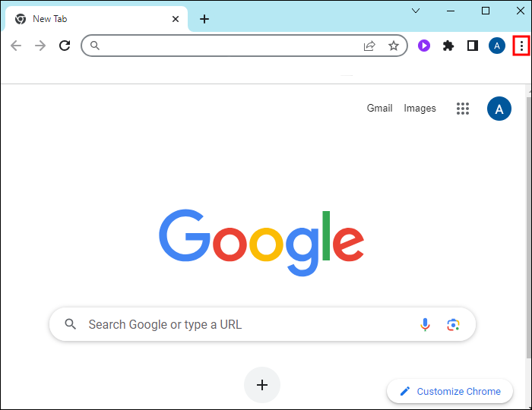Open the toolbar profile avatar menu
The image size is (532, 410).
click(497, 46)
